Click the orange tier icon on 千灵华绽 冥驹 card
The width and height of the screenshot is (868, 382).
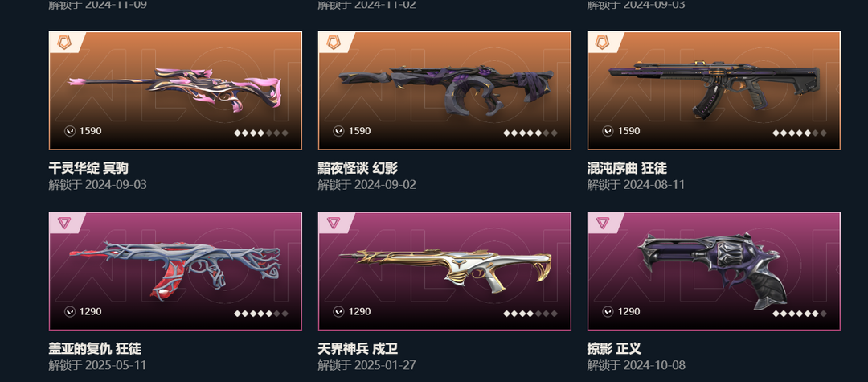pyautogui.click(x=64, y=43)
